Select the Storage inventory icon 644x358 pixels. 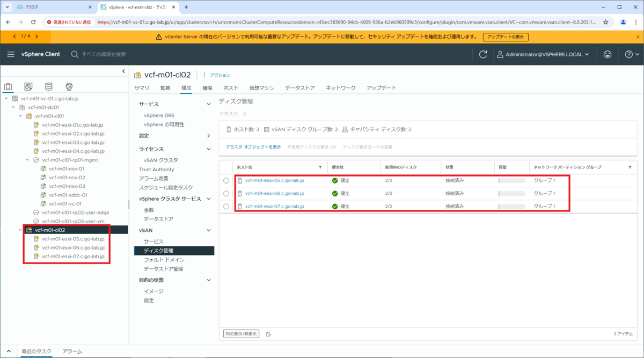coord(49,87)
